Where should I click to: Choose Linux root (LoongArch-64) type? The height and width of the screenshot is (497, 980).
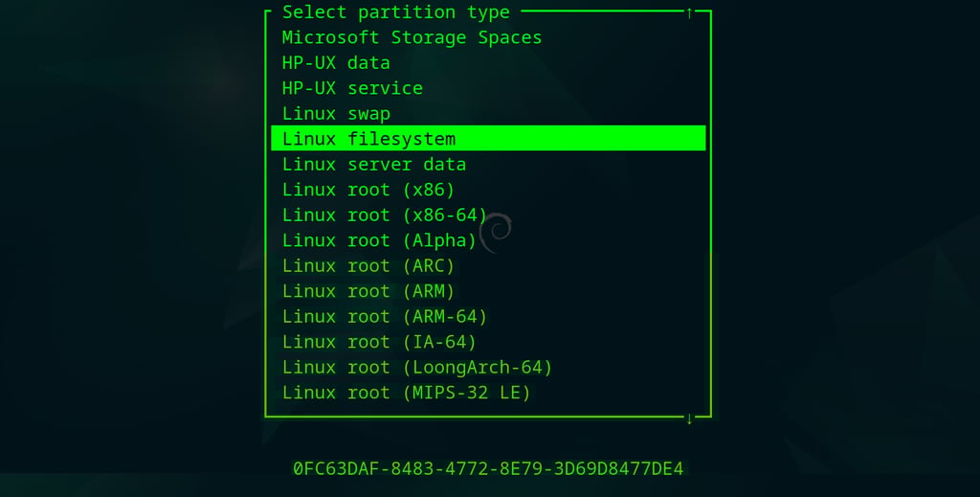pos(417,368)
